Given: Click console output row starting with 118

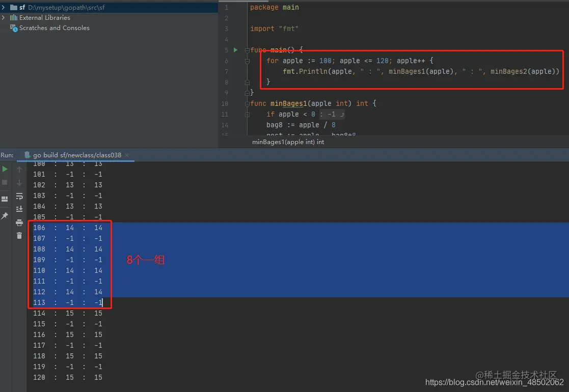Looking at the screenshot, I should coord(68,356).
